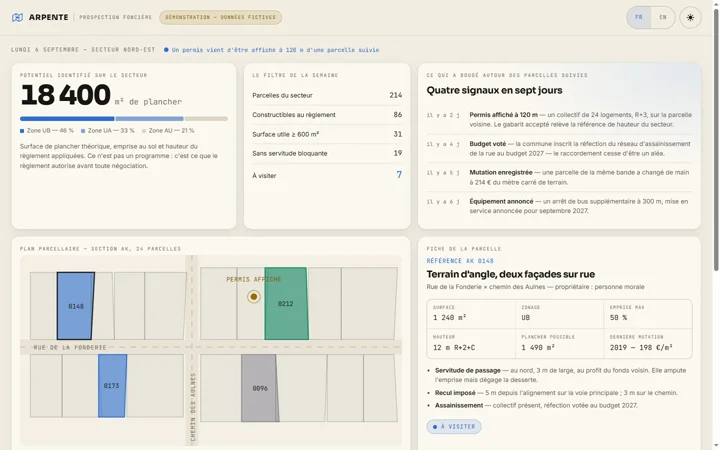The height and width of the screenshot is (450, 720).
Task: Select green parcel 0212 on the plan
Action: 286,304
